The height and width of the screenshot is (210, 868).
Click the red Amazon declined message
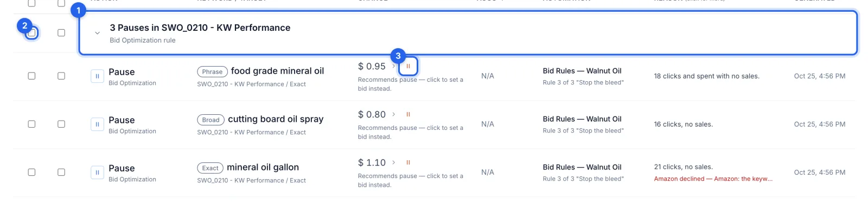[x=713, y=179]
